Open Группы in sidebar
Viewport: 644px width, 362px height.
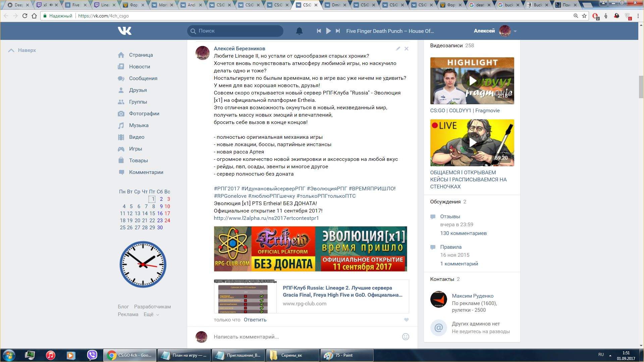coord(138,102)
